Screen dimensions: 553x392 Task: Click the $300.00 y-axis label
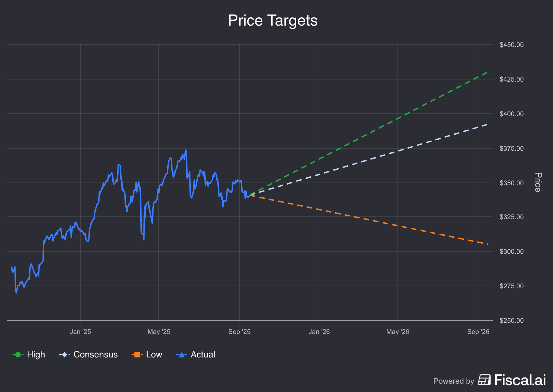512,252
